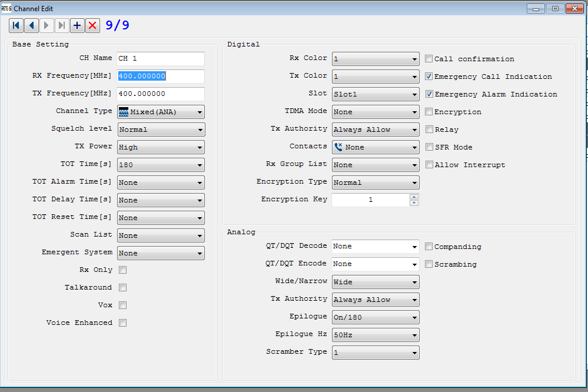Tick the Talkaround checkbox

123,288
